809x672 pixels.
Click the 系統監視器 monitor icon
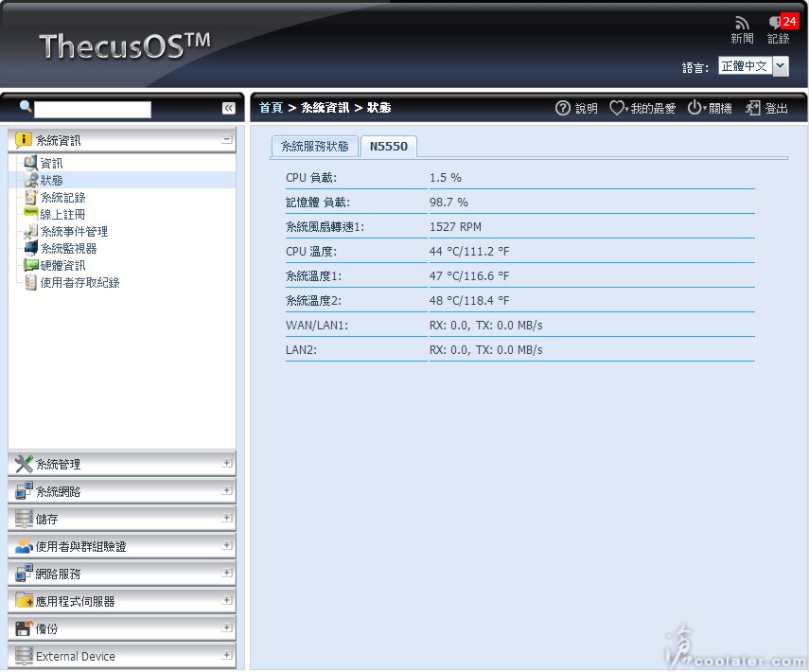(x=31, y=248)
